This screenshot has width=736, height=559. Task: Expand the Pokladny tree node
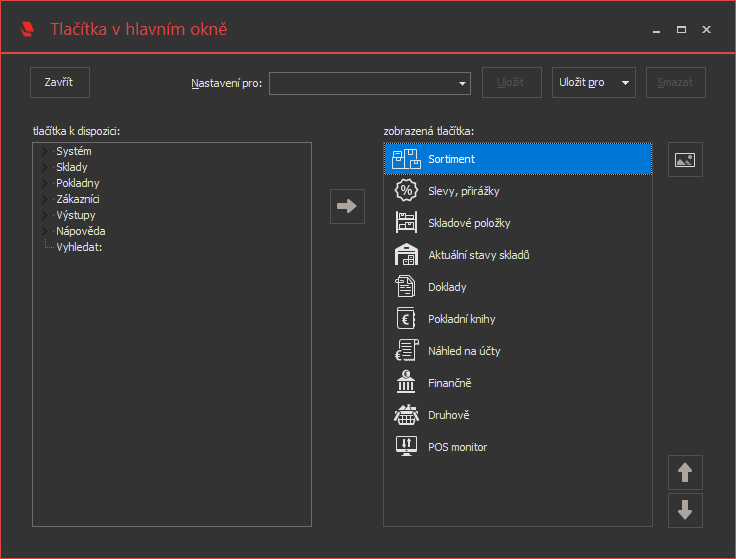pyautogui.click(x=45, y=183)
